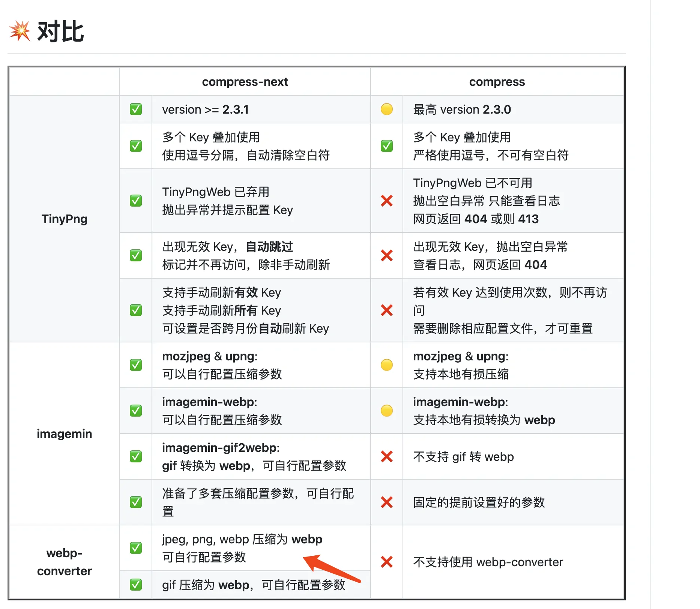Select the 'TinyPng' row header
The image size is (700, 609).
[x=65, y=219]
